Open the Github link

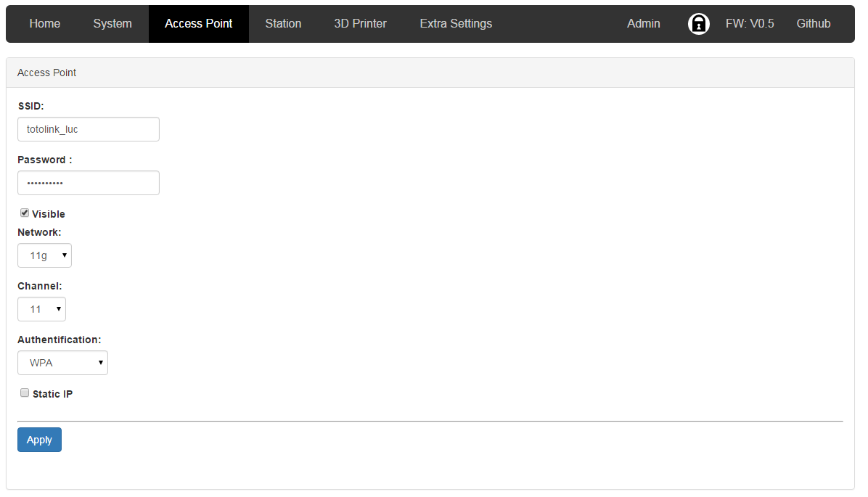pos(813,24)
